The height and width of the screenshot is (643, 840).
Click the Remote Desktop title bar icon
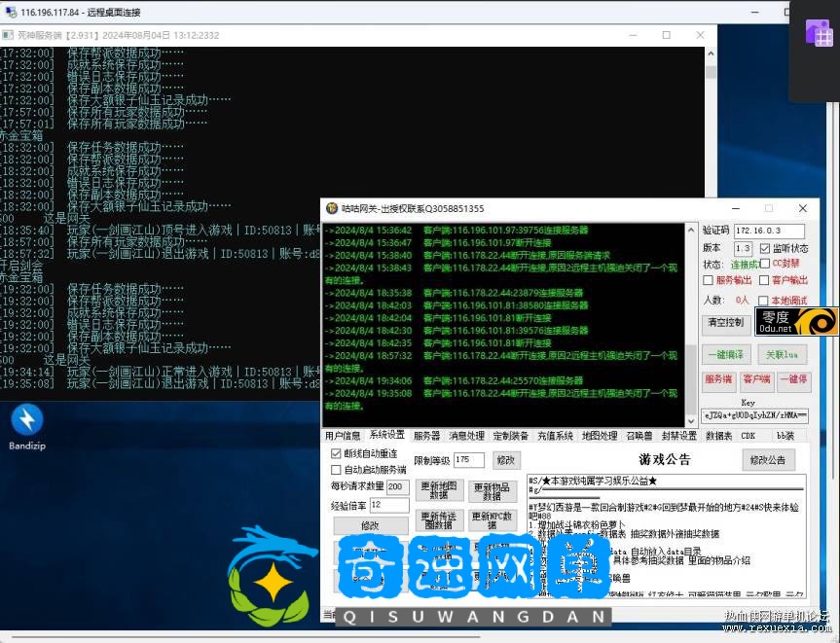pyautogui.click(x=11, y=11)
